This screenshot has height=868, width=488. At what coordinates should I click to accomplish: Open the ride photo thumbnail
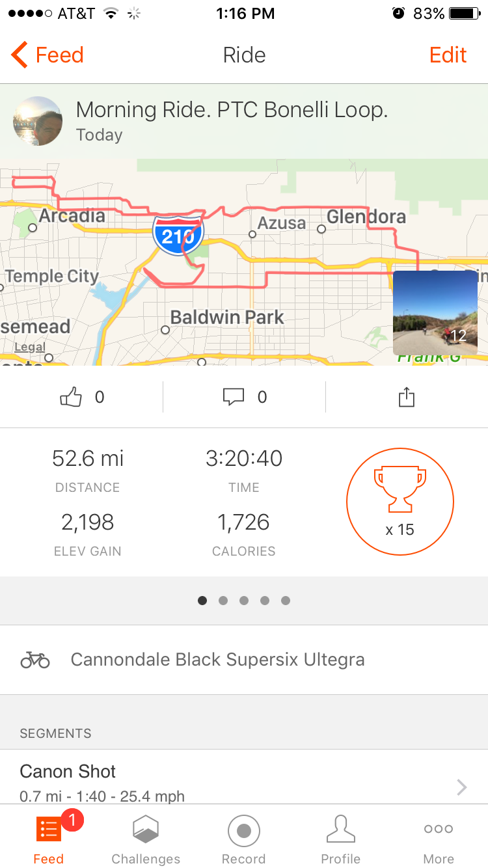pyautogui.click(x=435, y=313)
